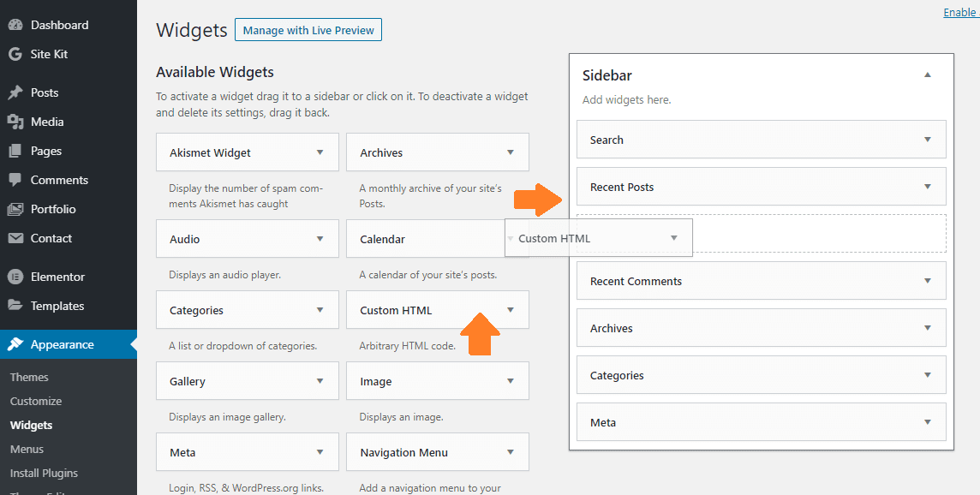Click the Akismet Widget title
This screenshot has width=980, height=495.
210,152
